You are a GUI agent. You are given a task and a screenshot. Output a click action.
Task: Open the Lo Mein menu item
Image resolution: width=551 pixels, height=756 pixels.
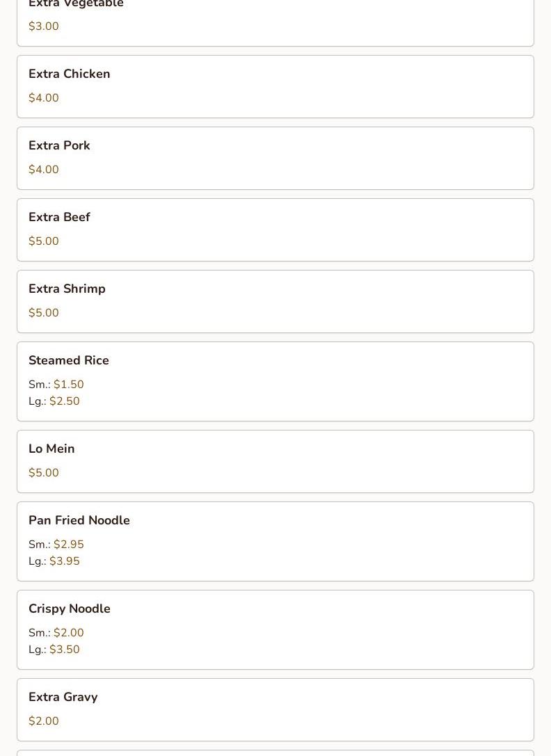click(51, 449)
